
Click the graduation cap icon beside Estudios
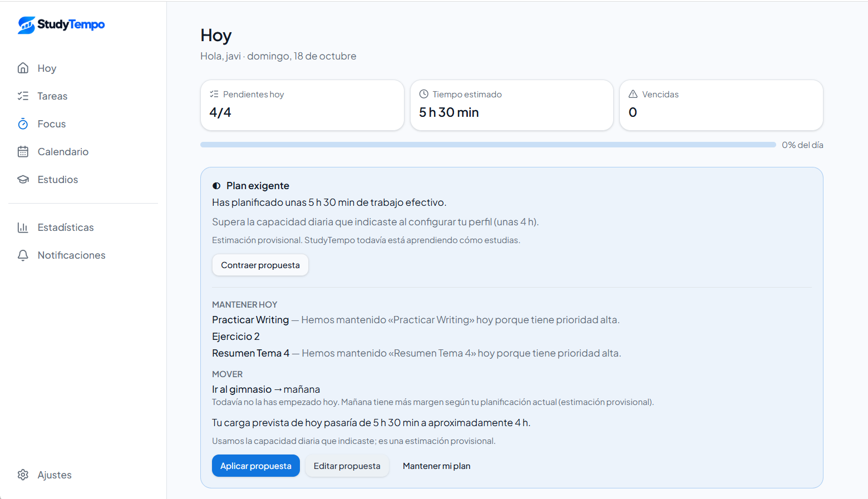coord(23,179)
